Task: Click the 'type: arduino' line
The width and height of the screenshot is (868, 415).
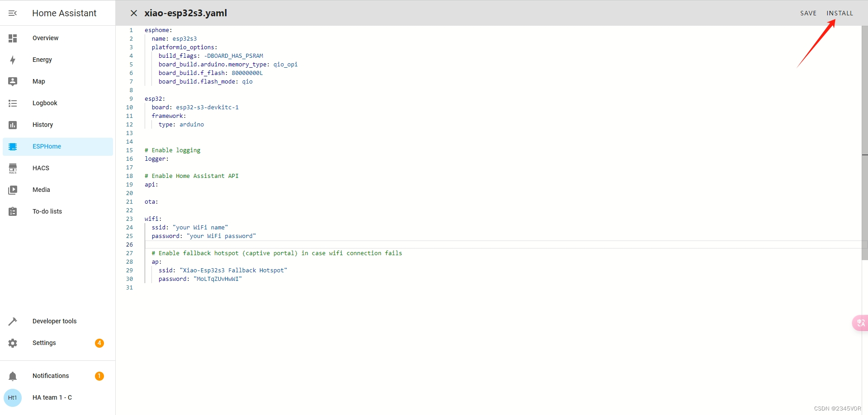Action: (x=181, y=125)
